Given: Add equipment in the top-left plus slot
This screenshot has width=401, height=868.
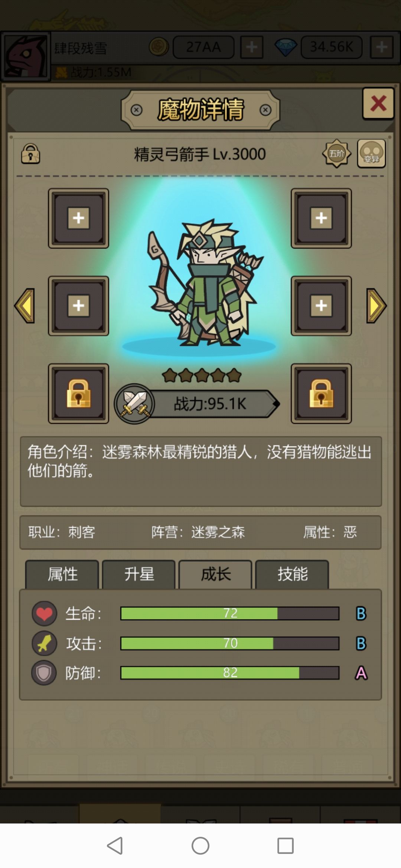Looking at the screenshot, I should pyautogui.click(x=78, y=218).
